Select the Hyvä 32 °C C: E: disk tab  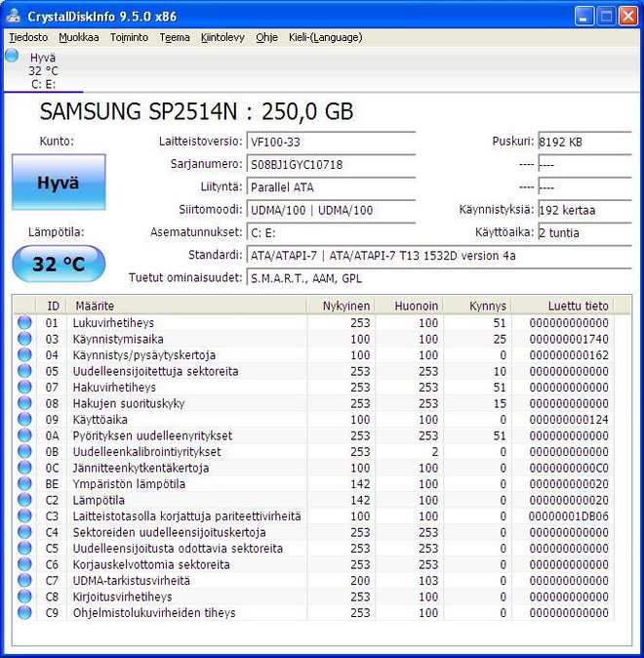coord(44,70)
